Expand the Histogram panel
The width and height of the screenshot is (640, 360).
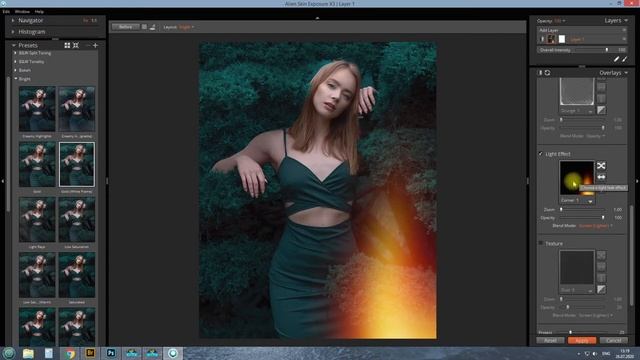pyautogui.click(x=13, y=31)
